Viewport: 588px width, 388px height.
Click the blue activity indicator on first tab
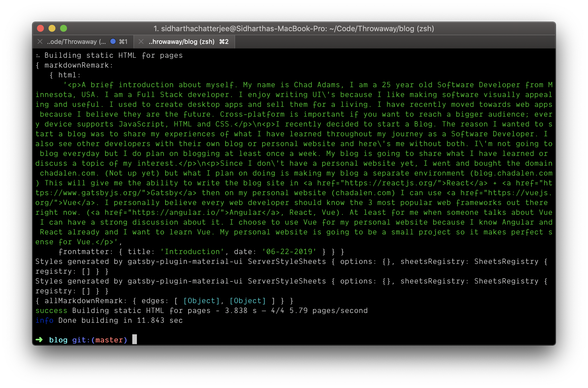pyautogui.click(x=113, y=41)
